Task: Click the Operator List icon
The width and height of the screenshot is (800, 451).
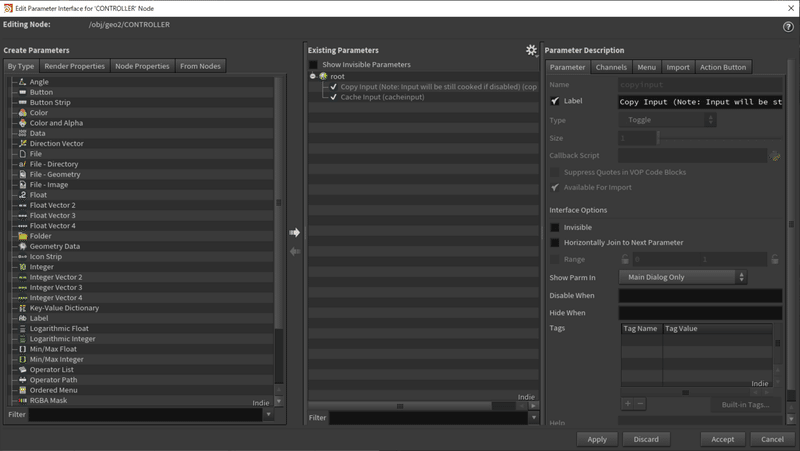Action: [x=22, y=369]
